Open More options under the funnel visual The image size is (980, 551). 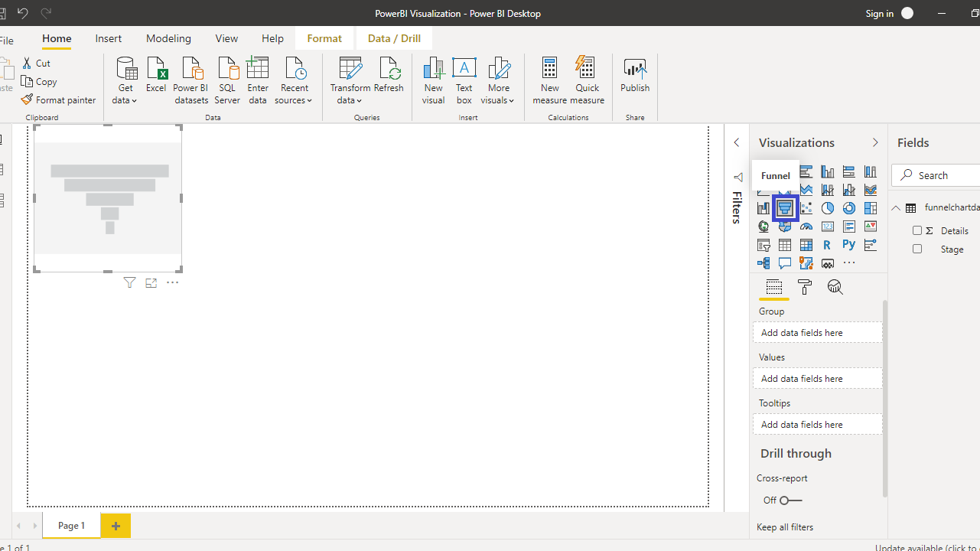tap(173, 283)
